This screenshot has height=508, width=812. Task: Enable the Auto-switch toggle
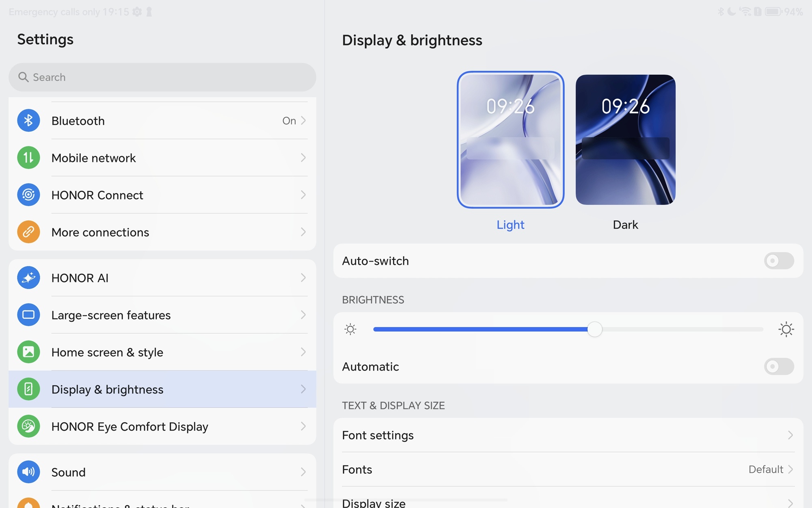778,261
